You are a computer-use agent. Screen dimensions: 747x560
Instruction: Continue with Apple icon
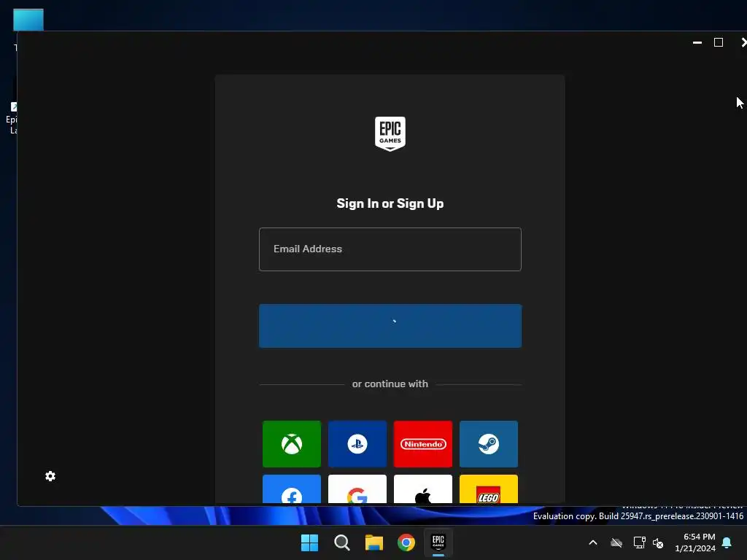(423, 489)
